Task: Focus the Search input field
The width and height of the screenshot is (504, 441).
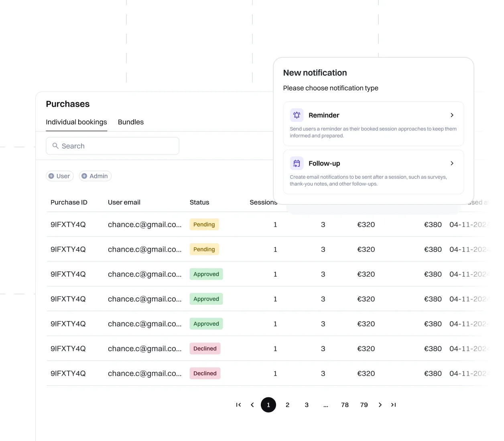Action: 113,146
